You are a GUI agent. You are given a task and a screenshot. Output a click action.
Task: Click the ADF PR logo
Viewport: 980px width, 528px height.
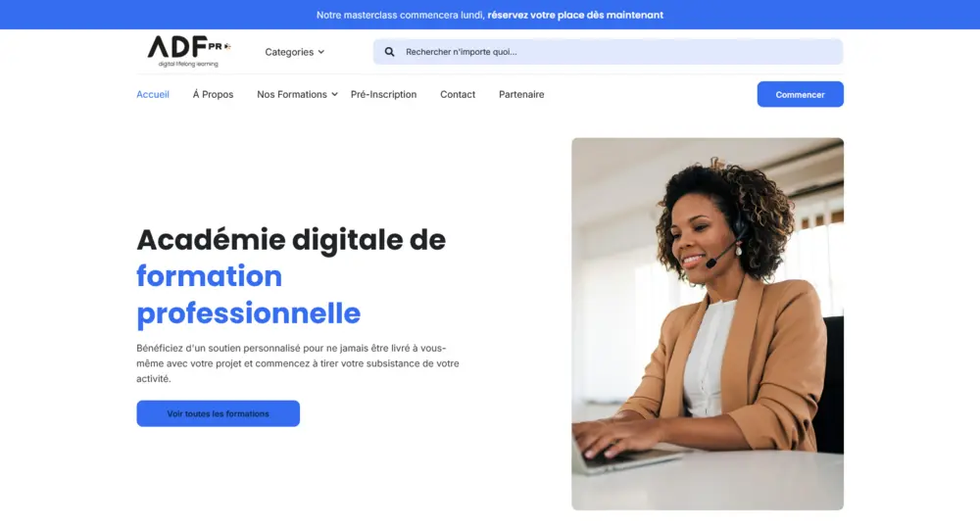pos(189,51)
